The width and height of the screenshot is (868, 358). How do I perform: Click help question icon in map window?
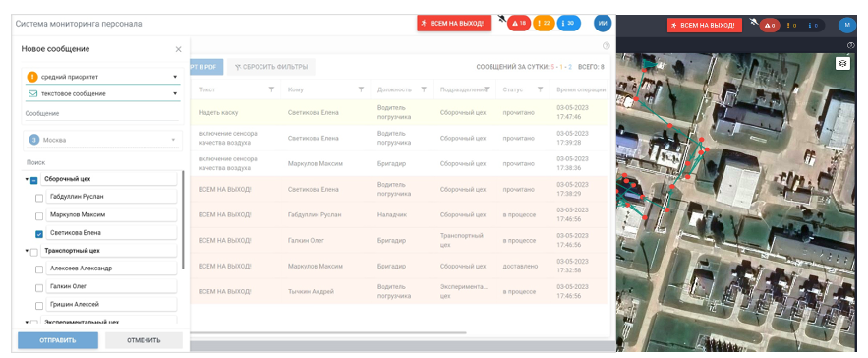coord(851,45)
